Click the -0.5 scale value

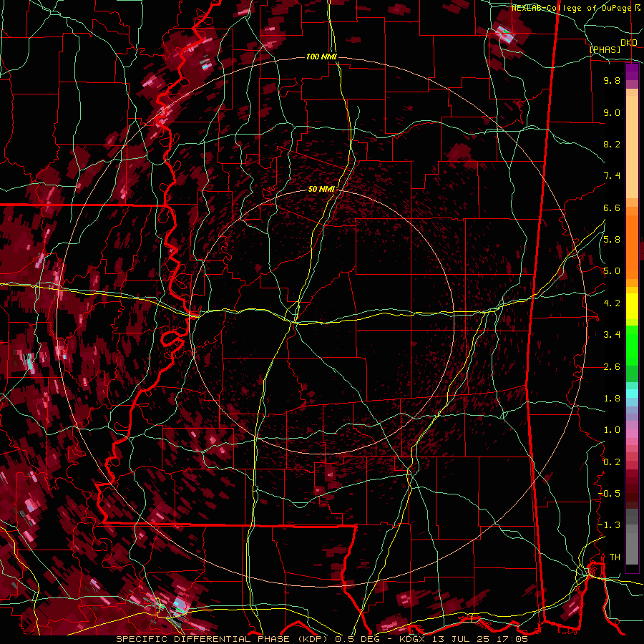click(x=610, y=494)
